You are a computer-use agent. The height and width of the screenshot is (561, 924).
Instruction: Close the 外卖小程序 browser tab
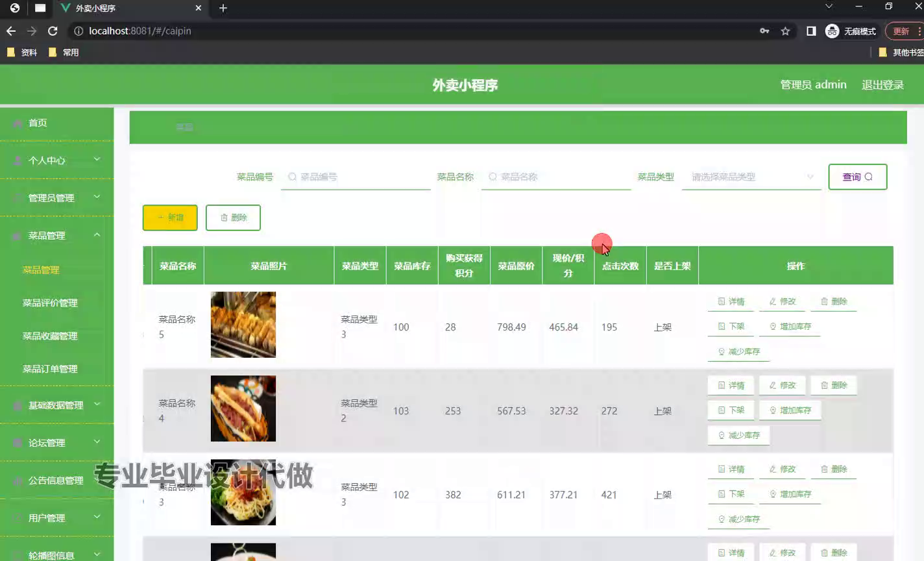[199, 8]
